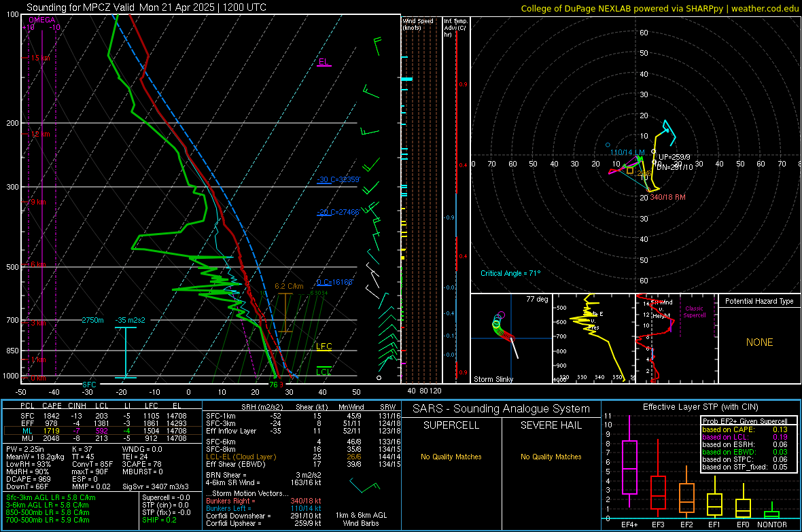Click the 110/14 LM hodograph label
802x532 pixels.
pos(627,152)
